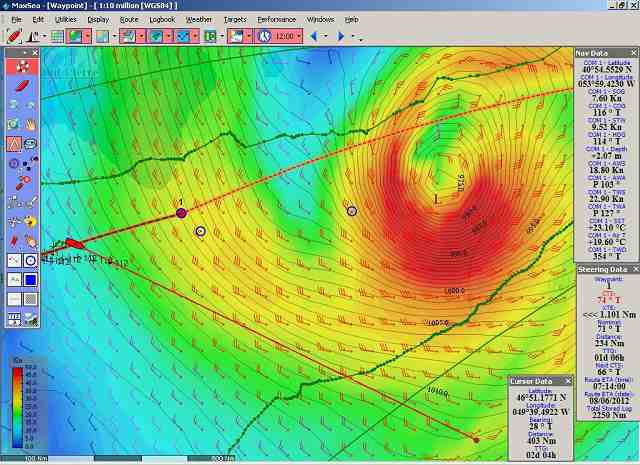Click the red pencil icon in the toolbar

tap(14, 36)
